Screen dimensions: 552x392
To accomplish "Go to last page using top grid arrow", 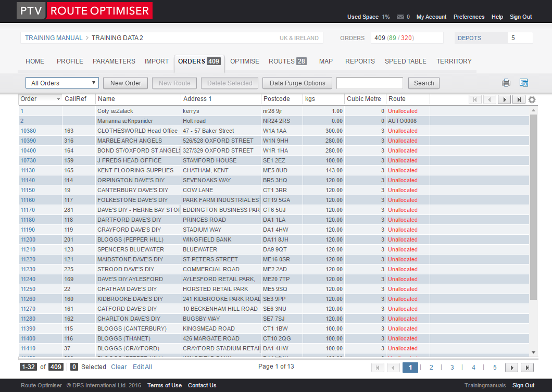I will click(519, 99).
